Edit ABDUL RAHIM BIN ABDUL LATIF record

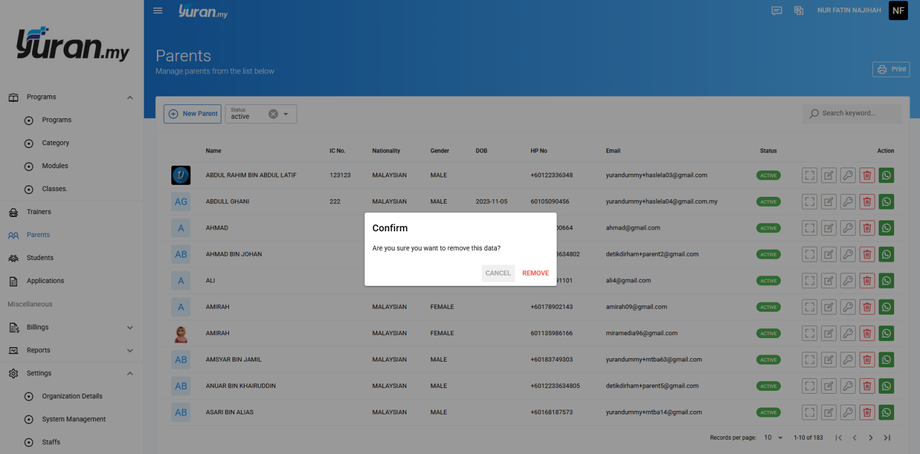[x=828, y=175]
